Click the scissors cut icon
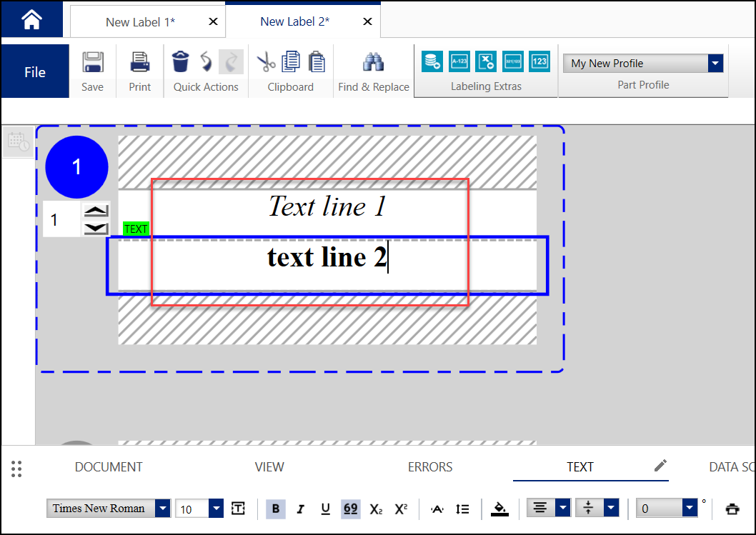This screenshot has width=756, height=535. point(266,62)
